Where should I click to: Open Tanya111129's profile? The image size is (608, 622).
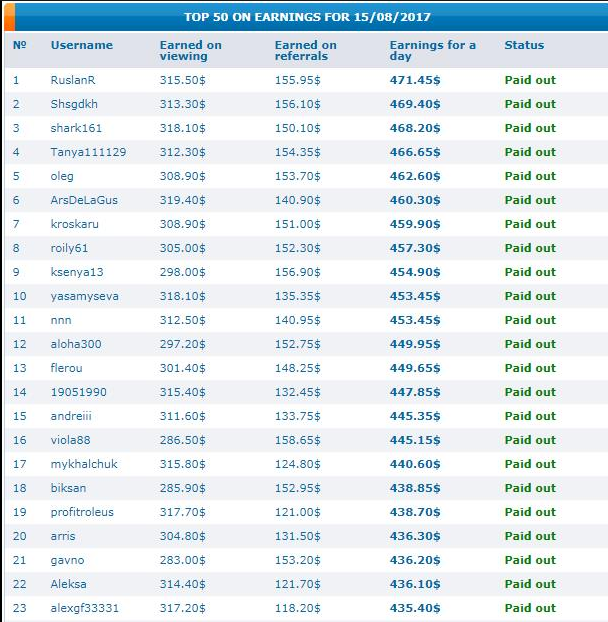[88, 152]
